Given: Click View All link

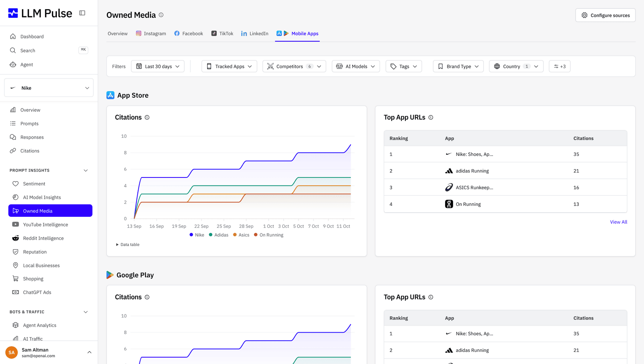Looking at the screenshot, I should pos(618,222).
